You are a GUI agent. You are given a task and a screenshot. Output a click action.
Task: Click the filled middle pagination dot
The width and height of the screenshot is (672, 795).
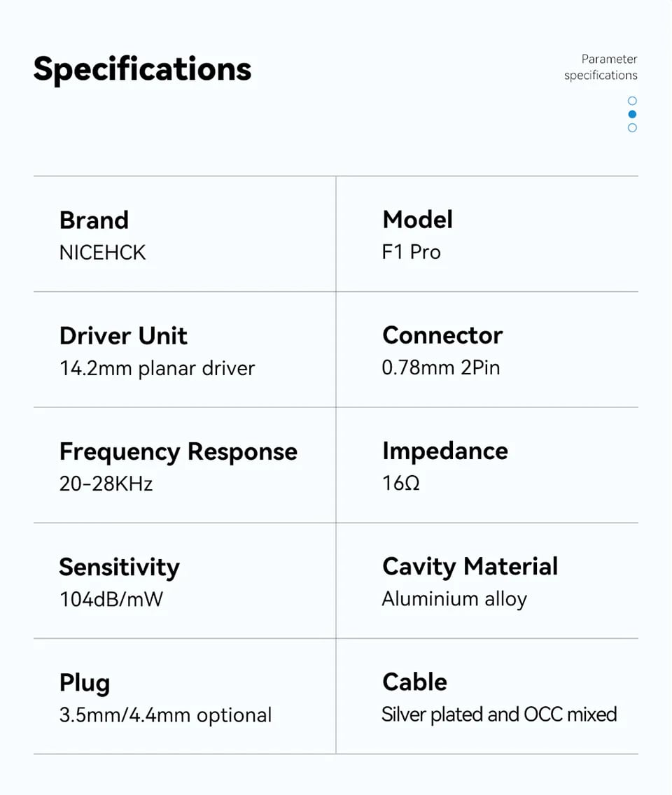click(632, 114)
